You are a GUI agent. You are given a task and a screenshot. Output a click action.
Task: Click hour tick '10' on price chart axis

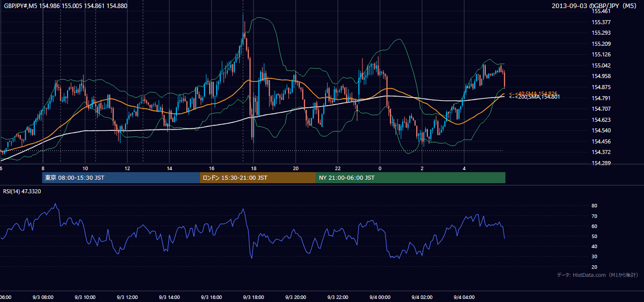85,168
